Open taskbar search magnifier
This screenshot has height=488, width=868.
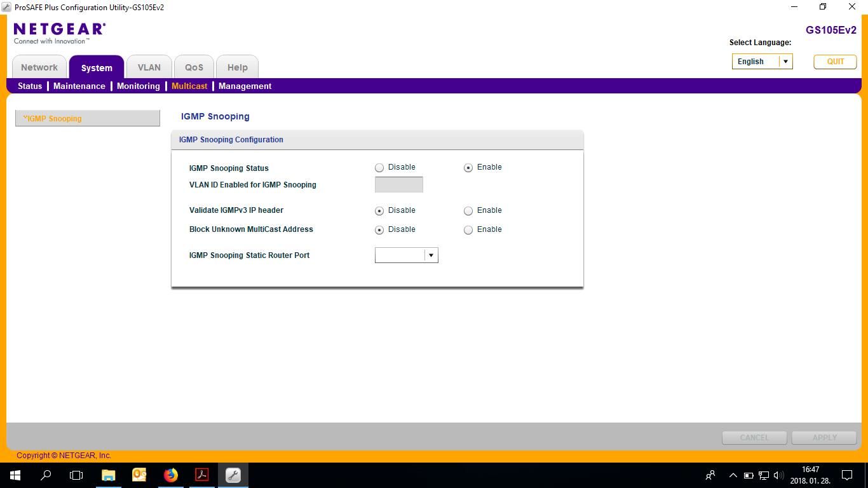point(46,475)
